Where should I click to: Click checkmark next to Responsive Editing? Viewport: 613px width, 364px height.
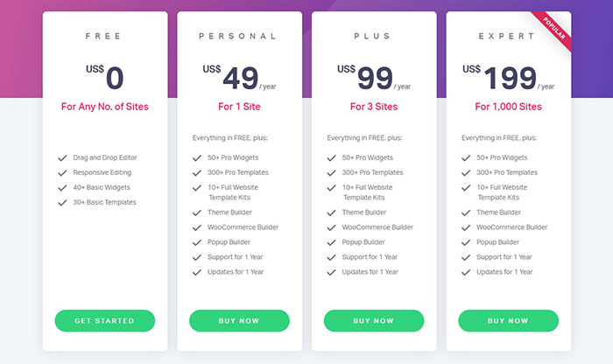pos(62,173)
